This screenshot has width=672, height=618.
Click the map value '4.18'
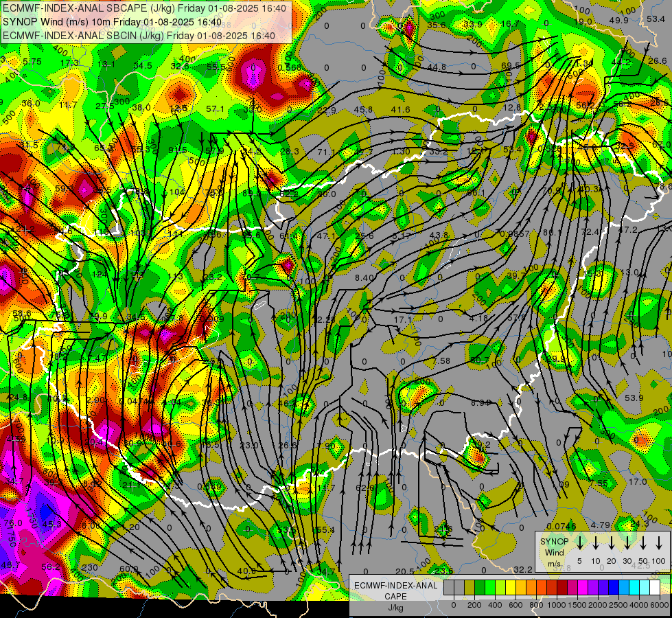pos(478,319)
